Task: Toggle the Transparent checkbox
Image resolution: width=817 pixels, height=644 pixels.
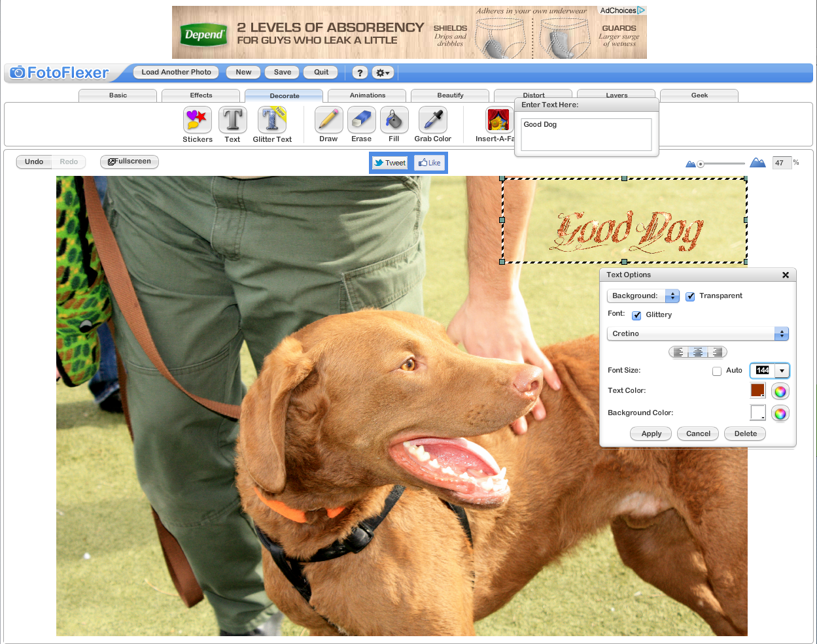Action: (x=690, y=296)
